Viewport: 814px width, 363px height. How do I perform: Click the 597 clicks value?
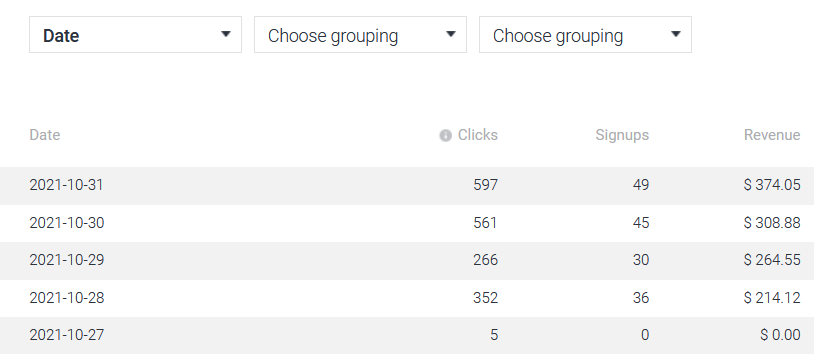click(485, 185)
